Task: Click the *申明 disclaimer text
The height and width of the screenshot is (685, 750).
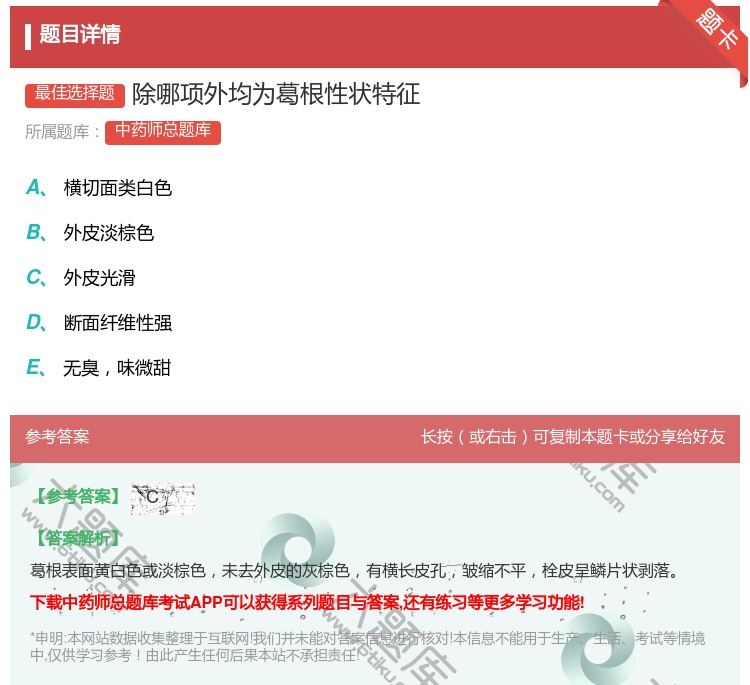Action: click(367, 646)
